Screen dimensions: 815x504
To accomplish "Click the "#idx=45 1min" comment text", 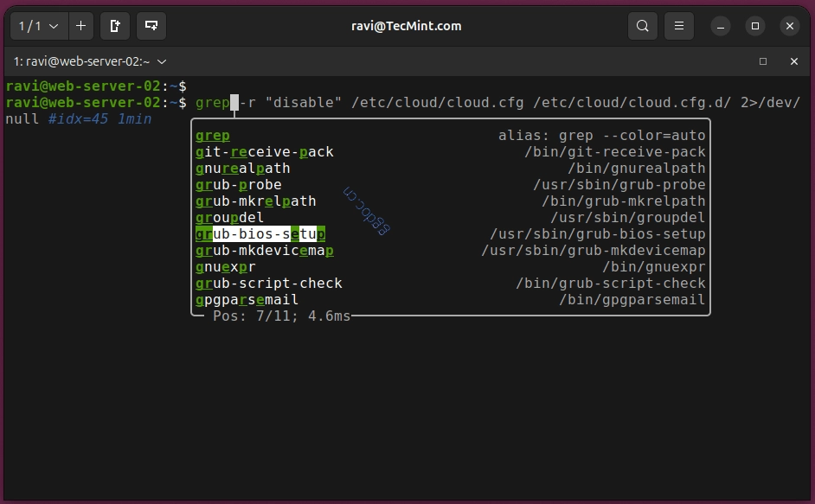I will pos(99,119).
